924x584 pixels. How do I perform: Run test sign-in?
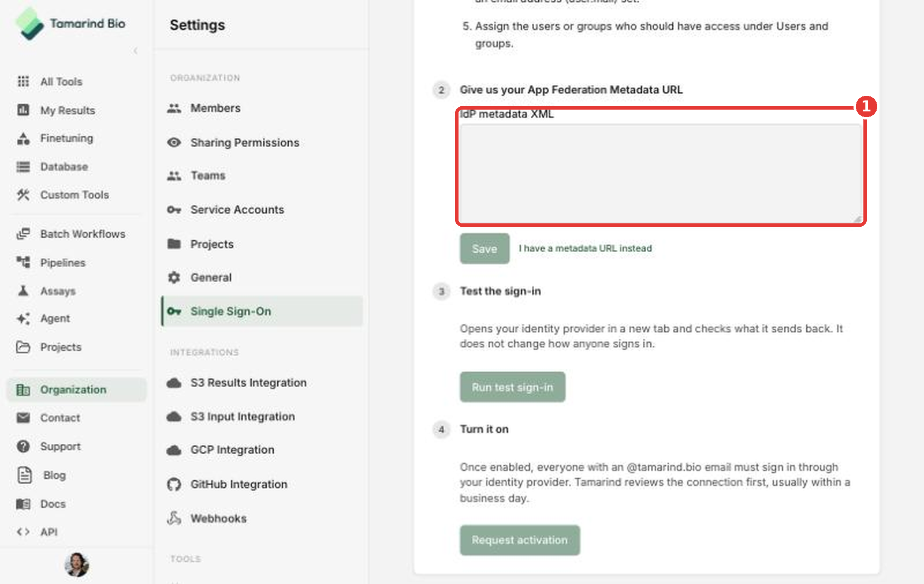(512, 387)
